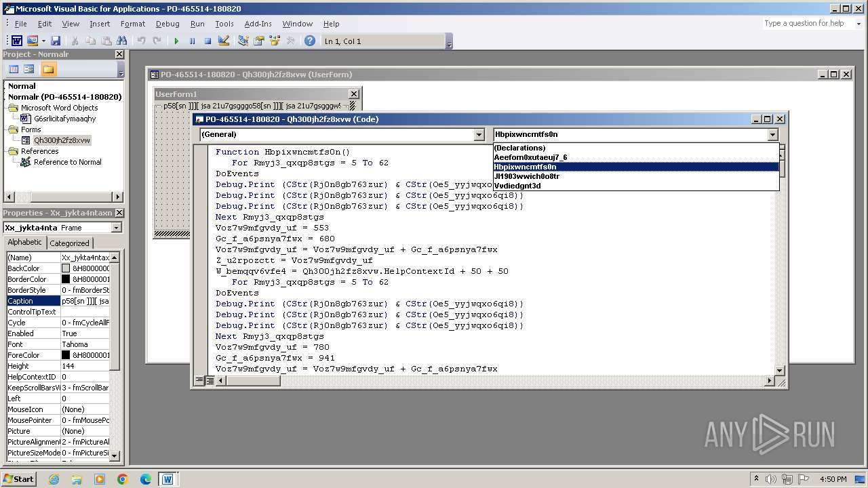Select the Font property row
This screenshot has height=488, width=868.
click(58, 344)
